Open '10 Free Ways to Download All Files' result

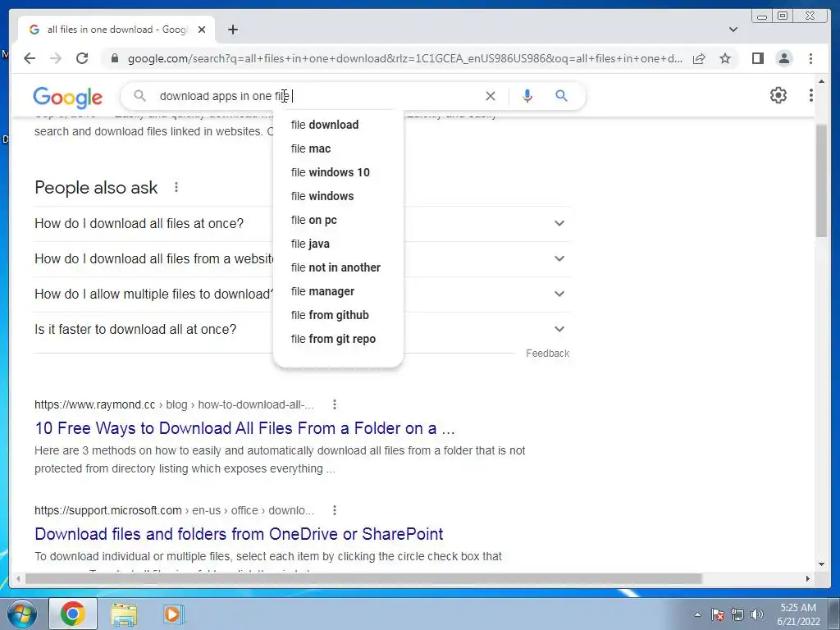coord(244,428)
